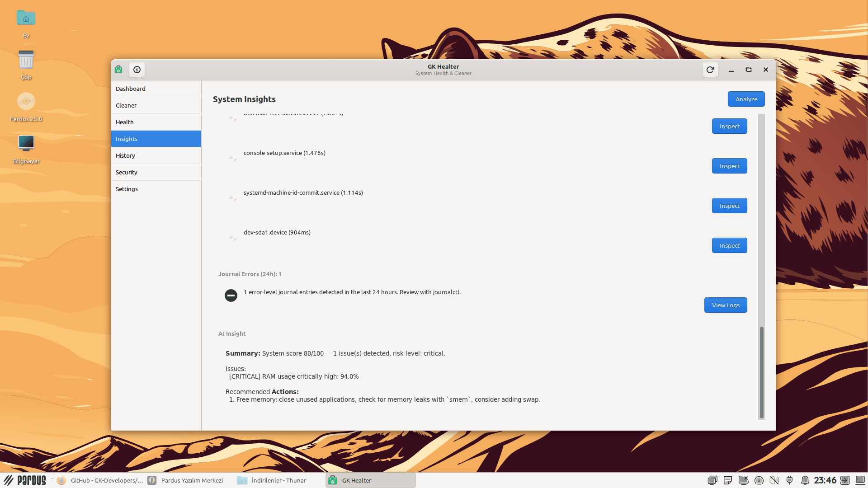Screen dimensions: 868x488
Task: Expand details for console-setup.service
Action: 232,158
